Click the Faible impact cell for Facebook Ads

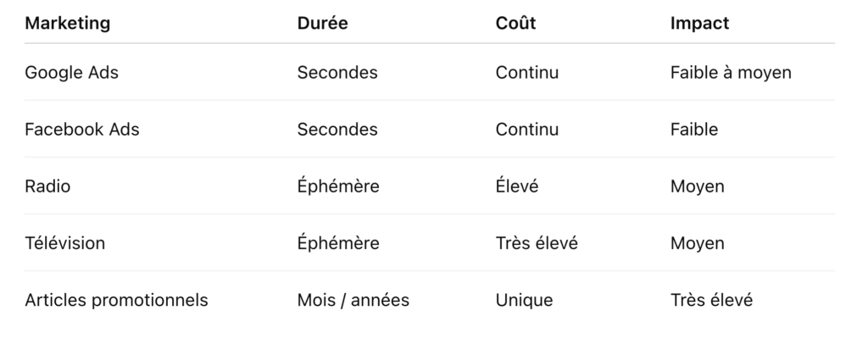[693, 130]
